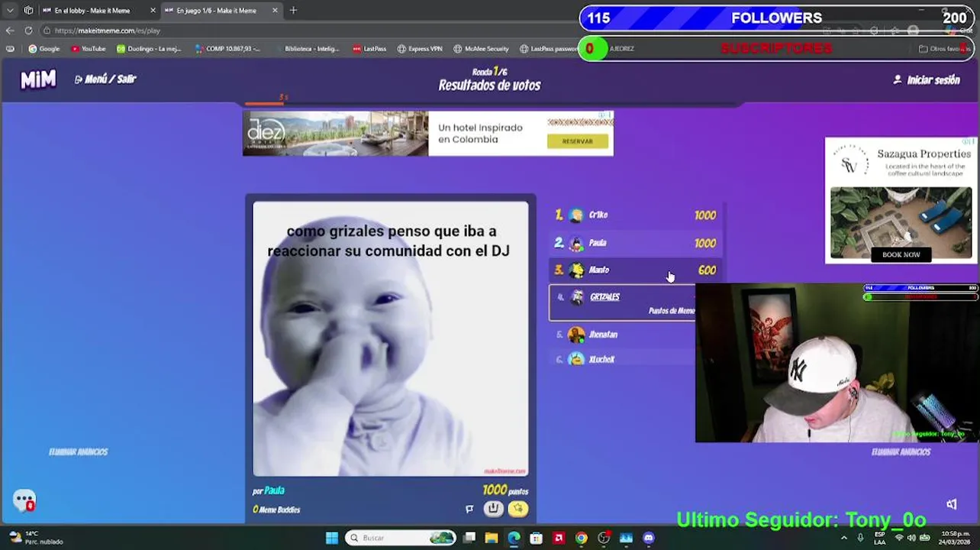This screenshot has height=550, width=980.
Task: Select Manfo's row in the leaderboard
Action: point(636,270)
